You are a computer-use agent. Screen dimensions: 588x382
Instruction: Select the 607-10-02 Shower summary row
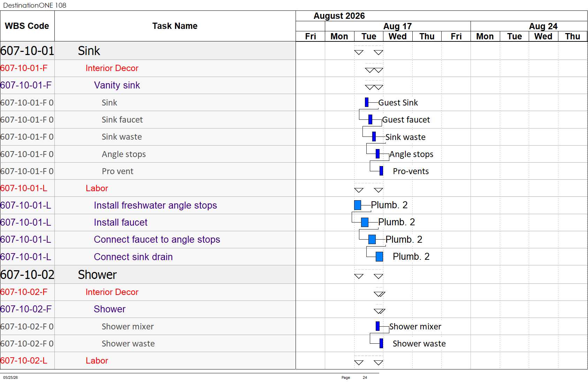click(x=148, y=275)
